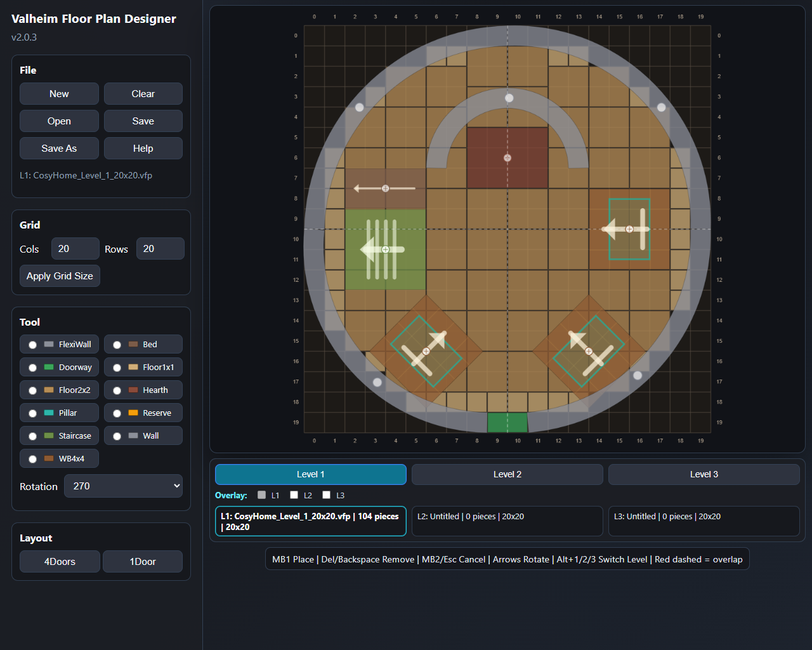
Task: Click the Valheim Floor Plan Designer title
Action: (x=94, y=18)
